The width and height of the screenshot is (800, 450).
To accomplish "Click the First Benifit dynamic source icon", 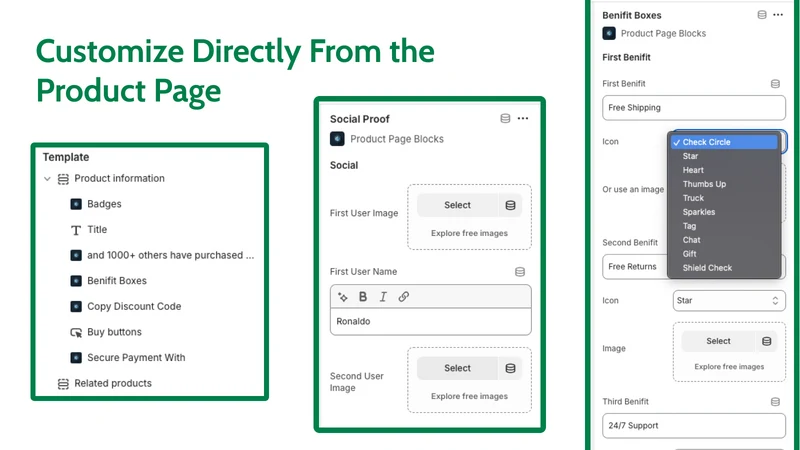I will [775, 84].
